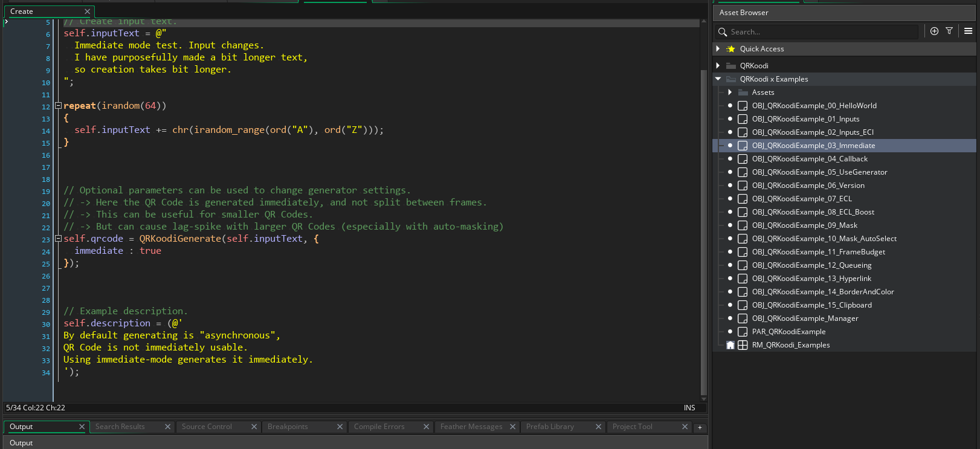This screenshot has height=449, width=980.
Task: Click the QRKoodi x Examples folder icon
Action: coord(731,79)
